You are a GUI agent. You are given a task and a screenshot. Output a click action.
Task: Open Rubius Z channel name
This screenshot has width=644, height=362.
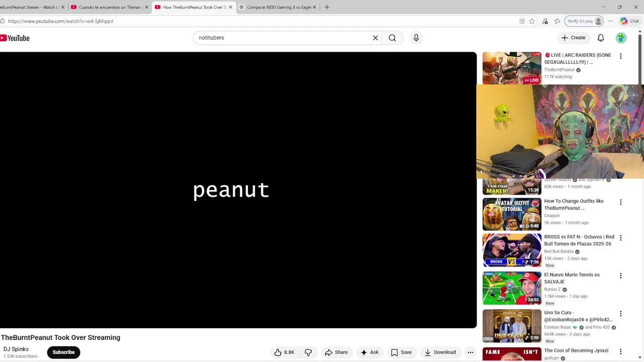[552, 290]
